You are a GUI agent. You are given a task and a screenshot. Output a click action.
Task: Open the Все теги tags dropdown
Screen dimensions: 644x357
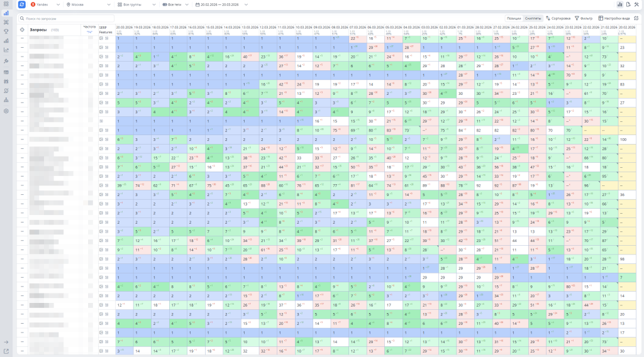pos(175,4)
